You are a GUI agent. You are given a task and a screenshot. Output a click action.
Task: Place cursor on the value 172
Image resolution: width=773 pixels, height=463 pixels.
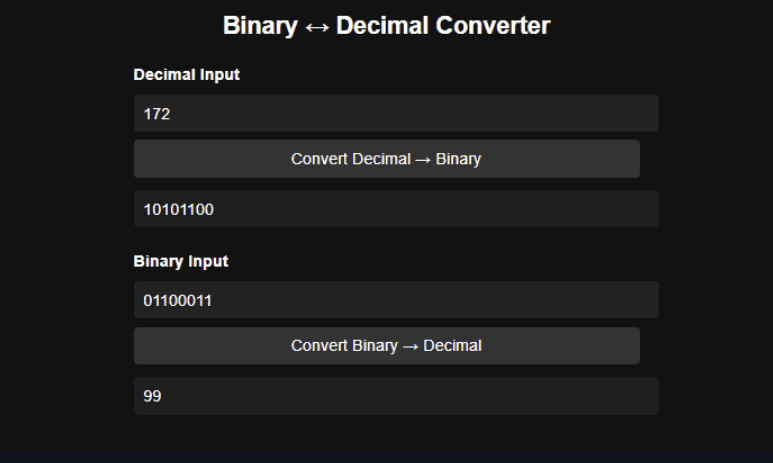pos(157,114)
